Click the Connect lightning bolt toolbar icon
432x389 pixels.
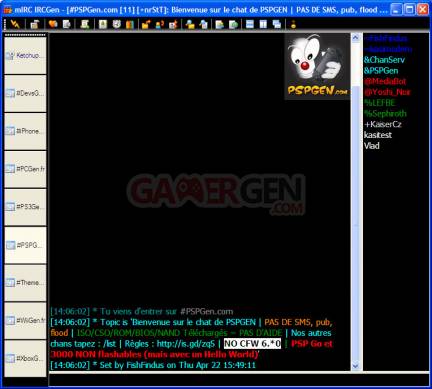15,24
